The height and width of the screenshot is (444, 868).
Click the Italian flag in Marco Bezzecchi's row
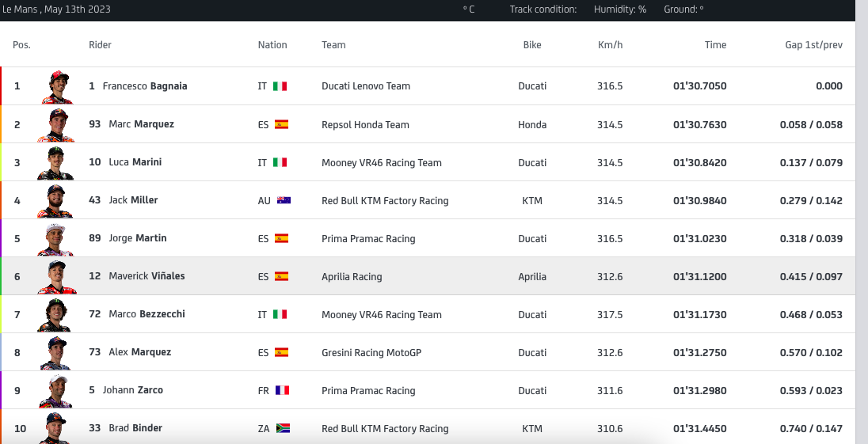click(280, 314)
